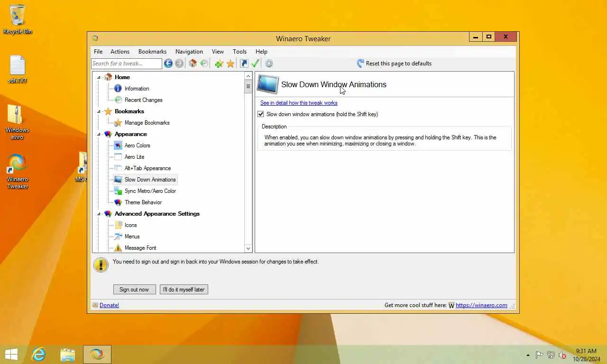Viewport: 607px width, 364px height.
Task: Select the Theme Behavior tree item
Action: tap(143, 202)
